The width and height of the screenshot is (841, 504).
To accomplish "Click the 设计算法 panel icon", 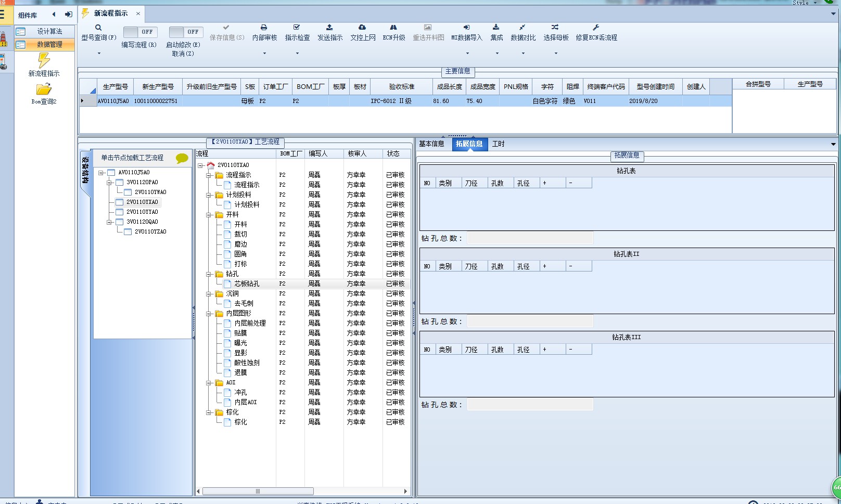I will pyautogui.click(x=21, y=31).
